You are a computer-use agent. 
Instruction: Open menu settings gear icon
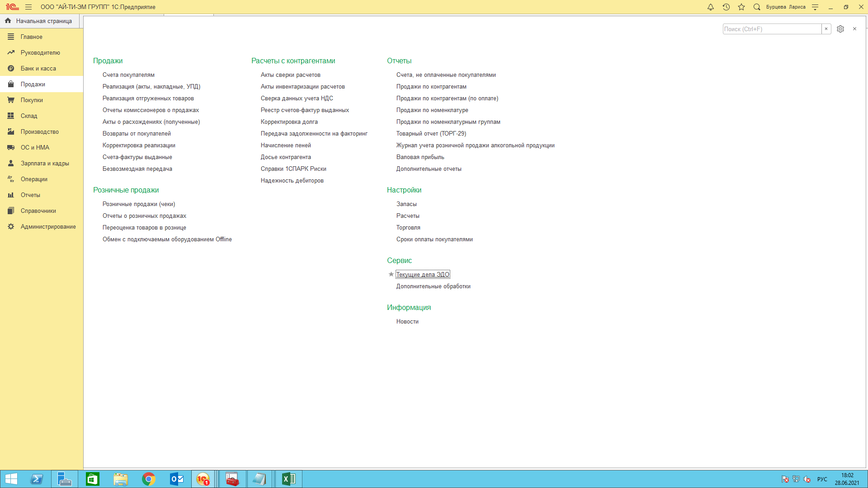pos(840,29)
